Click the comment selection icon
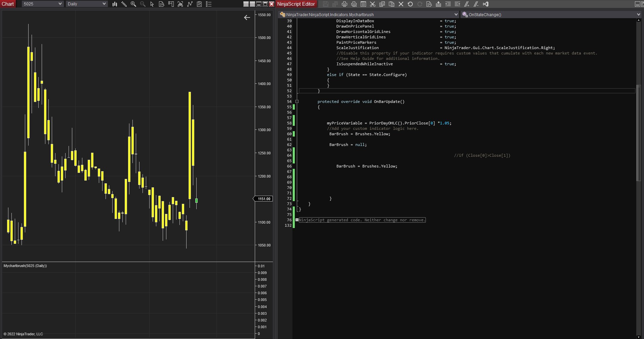 [467, 4]
